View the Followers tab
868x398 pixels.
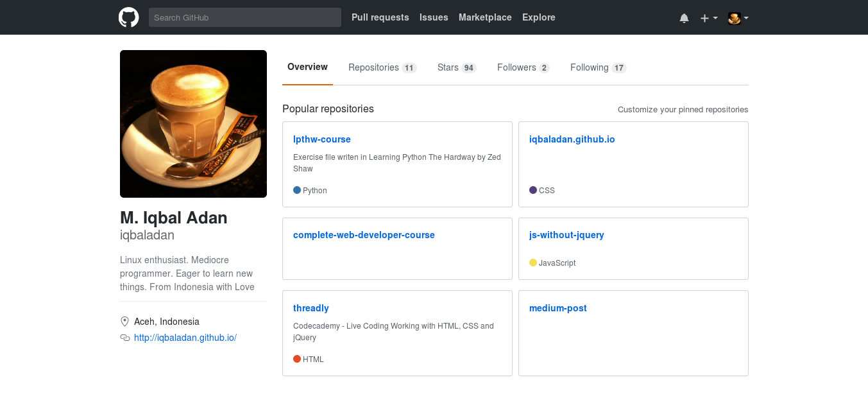click(523, 67)
